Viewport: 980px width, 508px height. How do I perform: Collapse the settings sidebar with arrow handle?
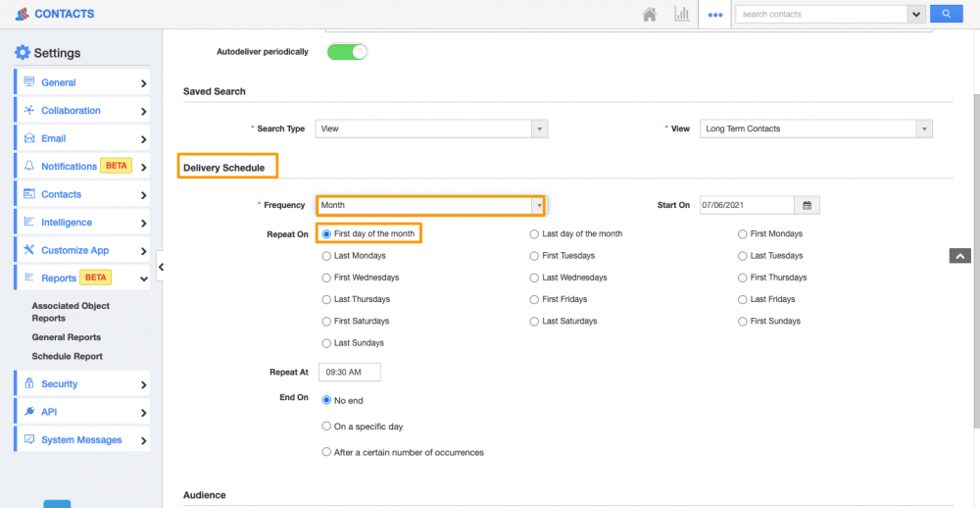pyautogui.click(x=161, y=267)
